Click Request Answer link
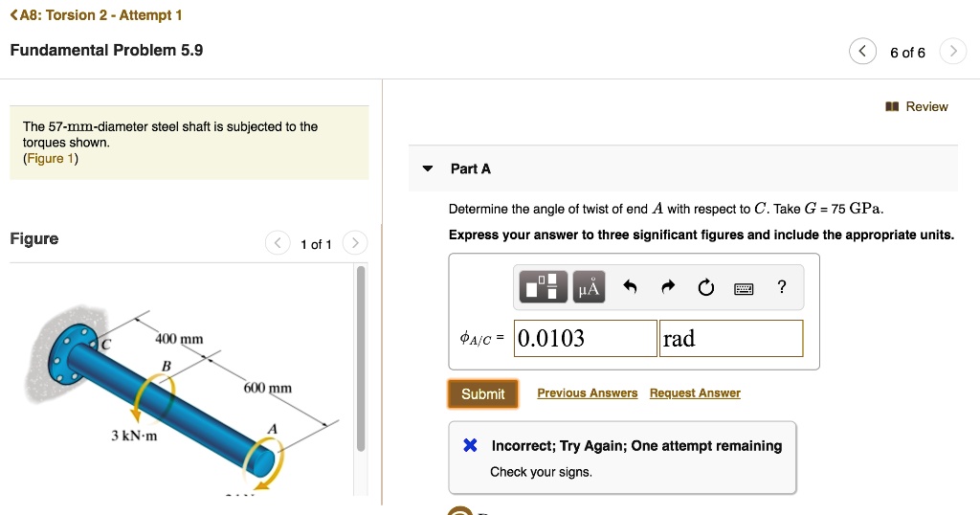Image resolution: width=980 pixels, height=515 pixels. tap(695, 393)
